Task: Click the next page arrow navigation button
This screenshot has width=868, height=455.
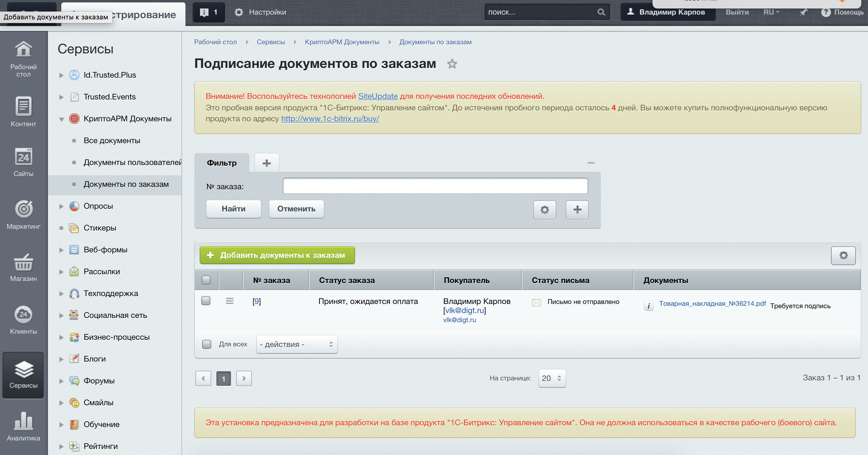Action: pos(243,378)
